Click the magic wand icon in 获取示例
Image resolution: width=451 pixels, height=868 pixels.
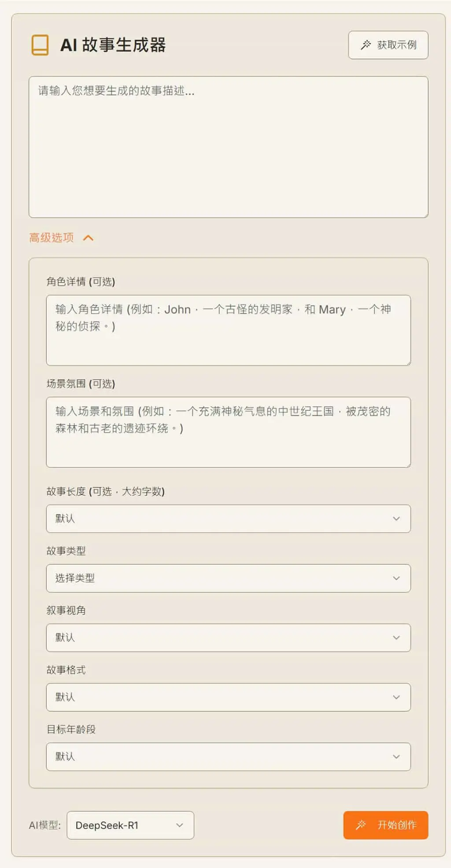pos(366,45)
